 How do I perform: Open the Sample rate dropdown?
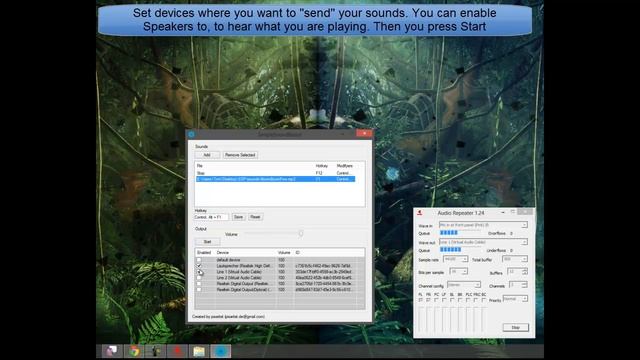pos(455,259)
